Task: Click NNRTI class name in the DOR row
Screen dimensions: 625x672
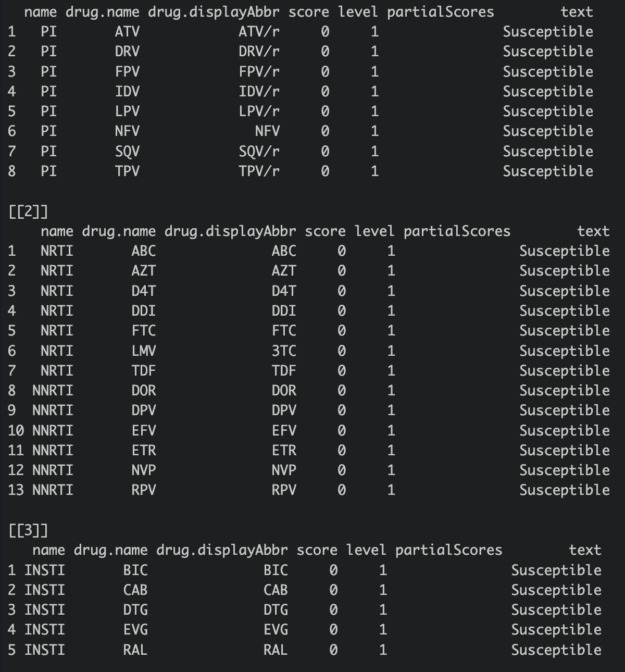Action: coord(53,391)
